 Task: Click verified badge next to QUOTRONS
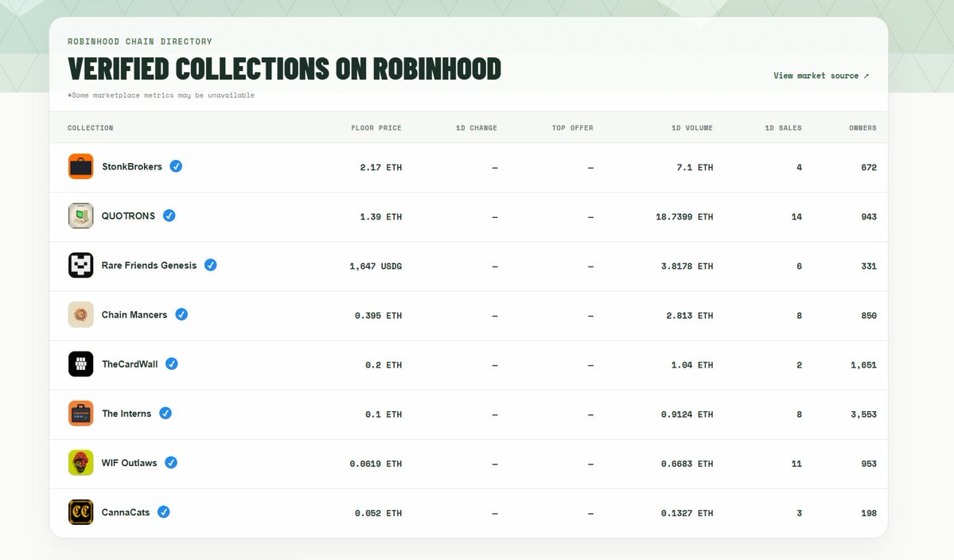click(x=169, y=216)
